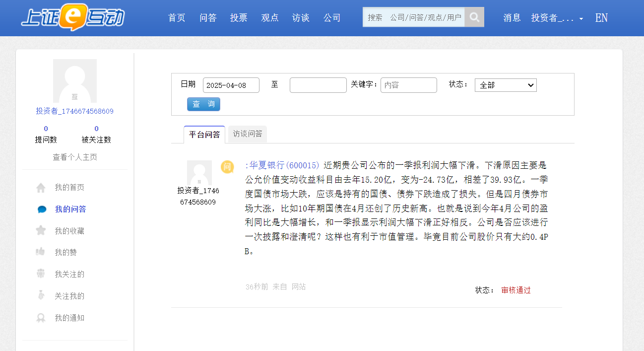The image size is (644, 351).
Task: Open the 问答 navigation item
Action: (x=208, y=17)
